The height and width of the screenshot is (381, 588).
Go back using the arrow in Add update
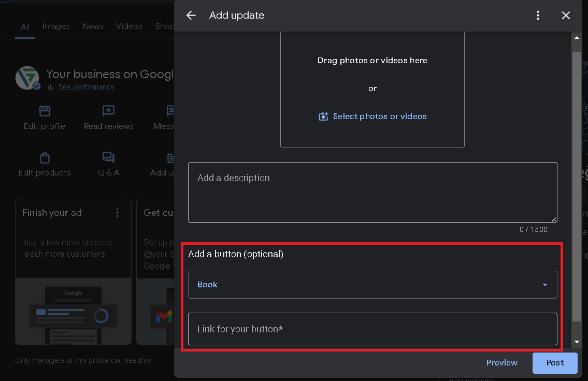pyautogui.click(x=191, y=16)
